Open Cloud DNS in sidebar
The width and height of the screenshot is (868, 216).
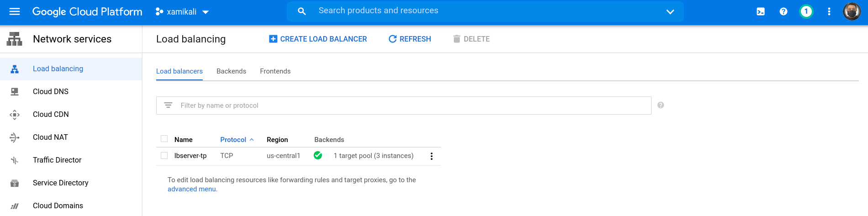click(x=71, y=92)
